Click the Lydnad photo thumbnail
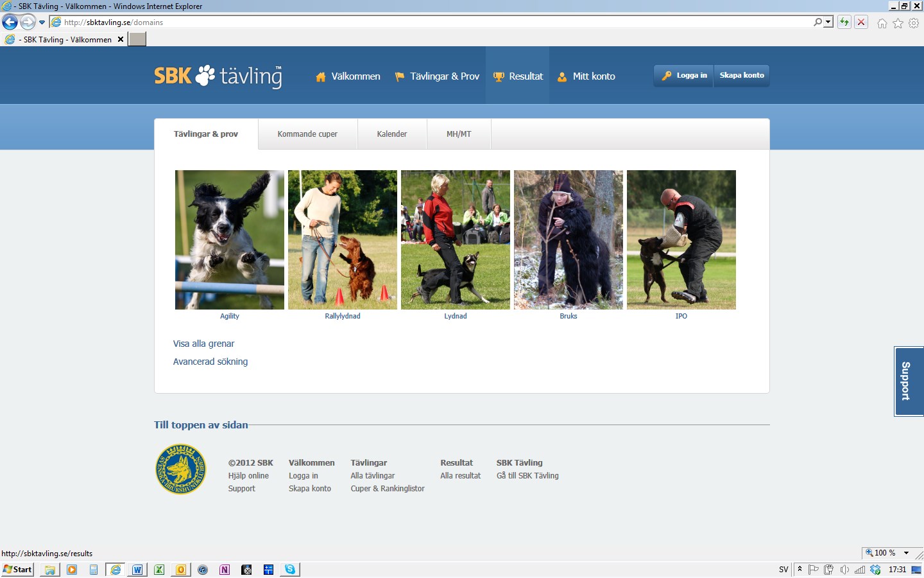 [456, 240]
